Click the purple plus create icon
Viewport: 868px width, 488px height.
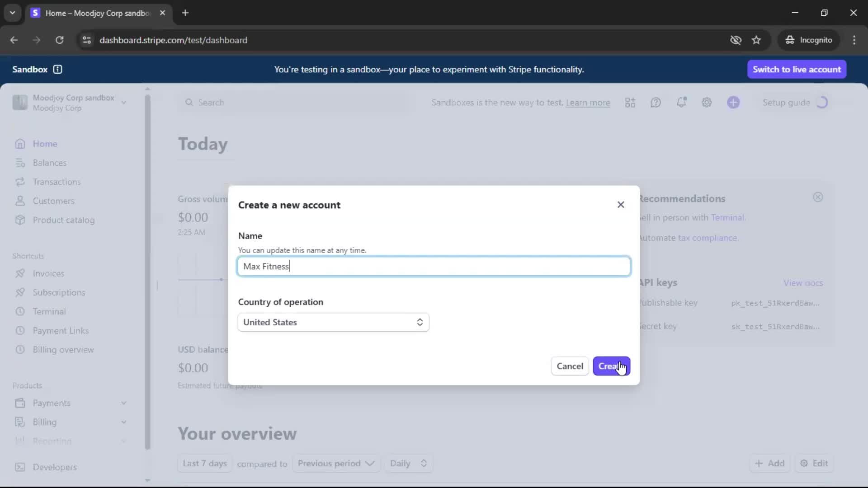click(x=733, y=103)
